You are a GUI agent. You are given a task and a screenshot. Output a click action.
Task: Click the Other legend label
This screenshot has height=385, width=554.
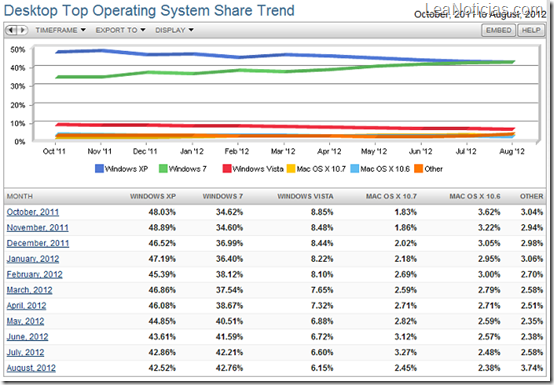point(433,169)
